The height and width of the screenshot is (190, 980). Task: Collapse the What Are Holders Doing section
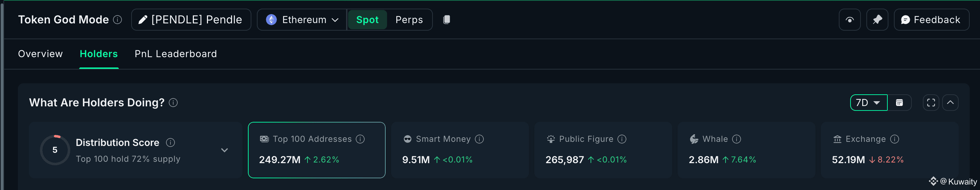coord(950,103)
